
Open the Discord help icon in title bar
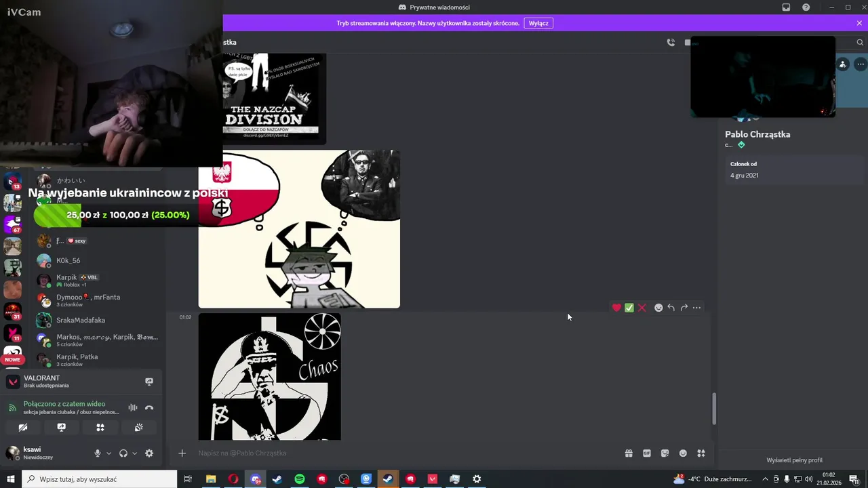[806, 7]
